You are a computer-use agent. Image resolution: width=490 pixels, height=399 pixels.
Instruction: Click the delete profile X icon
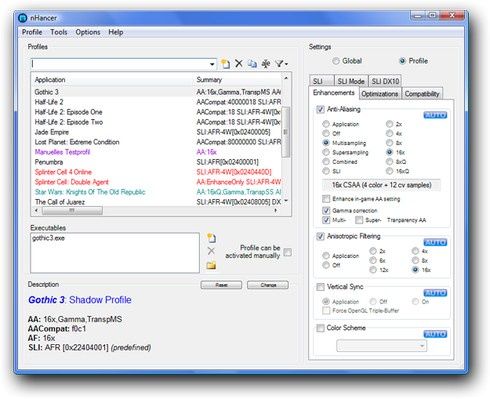point(239,63)
